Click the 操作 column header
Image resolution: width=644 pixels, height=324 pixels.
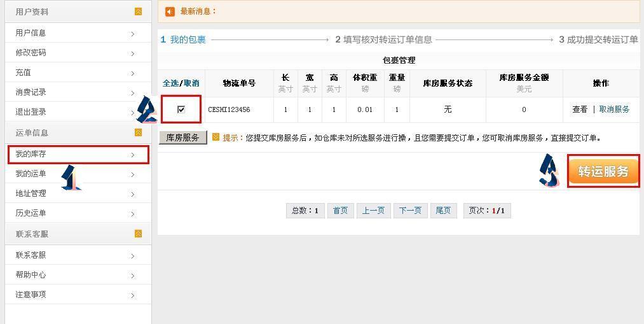(x=601, y=83)
